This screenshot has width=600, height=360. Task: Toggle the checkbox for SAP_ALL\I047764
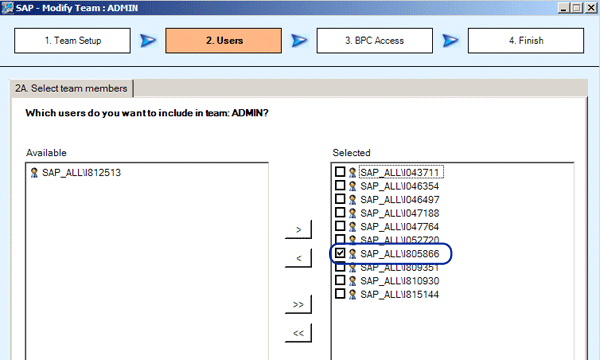click(x=340, y=226)
